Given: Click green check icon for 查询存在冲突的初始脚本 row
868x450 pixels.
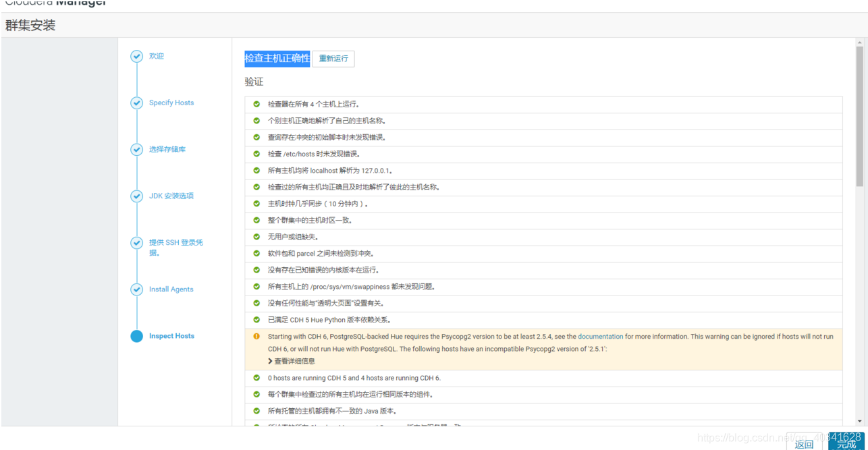Looking at the screenshot, I should pos(256,138).
